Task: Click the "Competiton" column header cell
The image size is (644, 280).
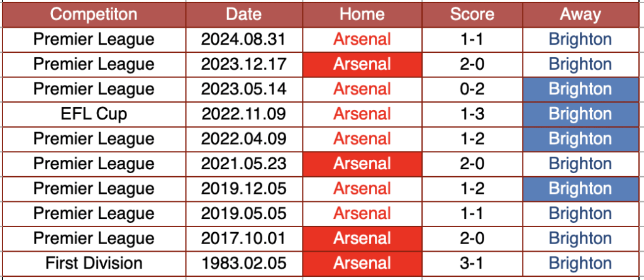Action: 93,14
